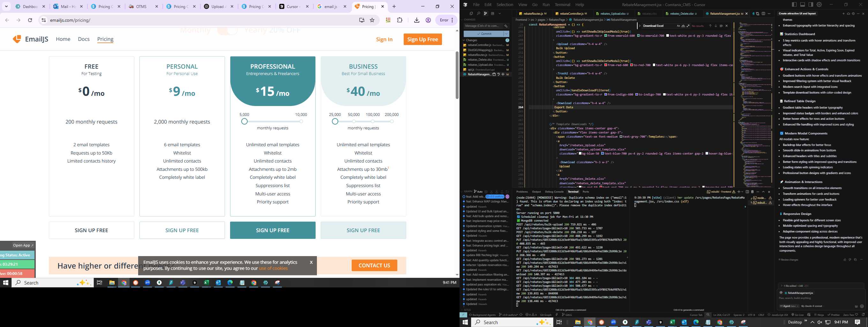Switch to the Debug Console panel tab
The image size is (868, 327).
(x=554, y=192)
